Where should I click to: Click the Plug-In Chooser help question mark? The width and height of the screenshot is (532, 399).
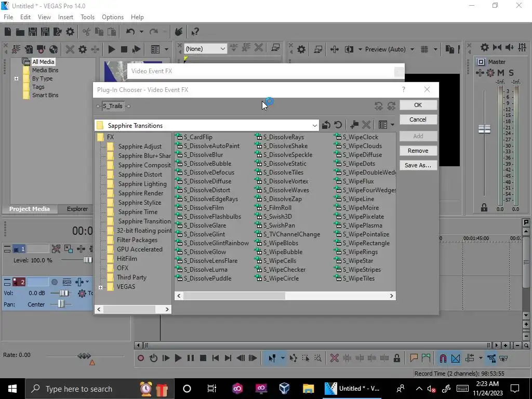click(x=403, y=89)
